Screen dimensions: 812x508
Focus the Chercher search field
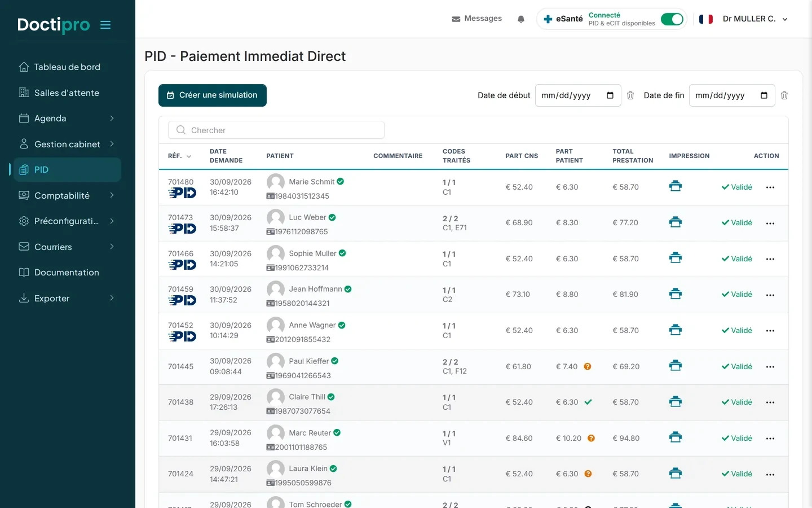point(276,130)
